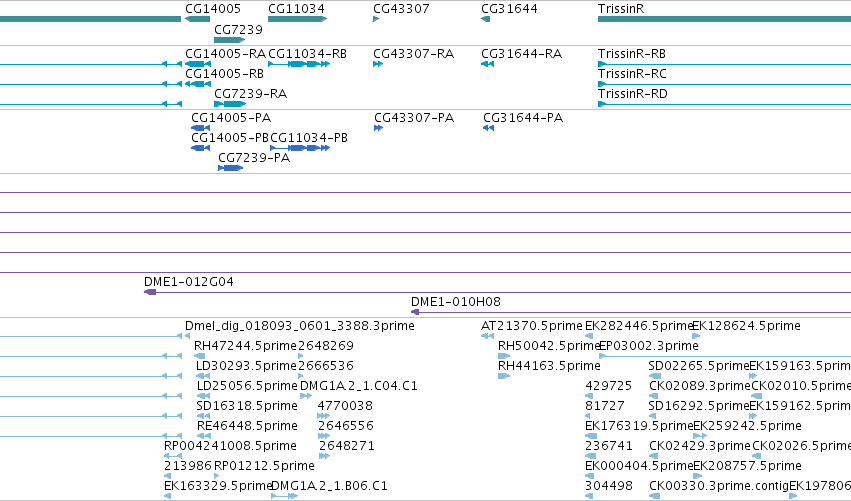
Task: Click CK00330.3prime.contig label
Action: tap(719, 486)
